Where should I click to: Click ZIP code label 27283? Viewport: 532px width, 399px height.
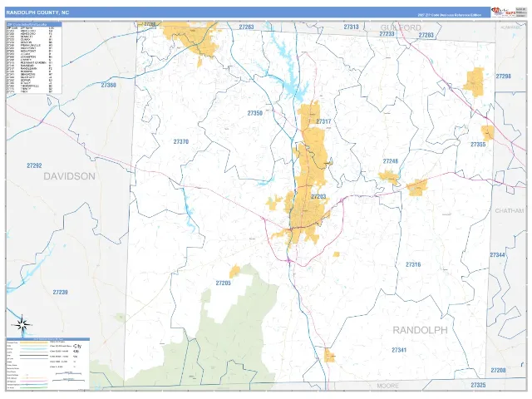click(426, 35)
